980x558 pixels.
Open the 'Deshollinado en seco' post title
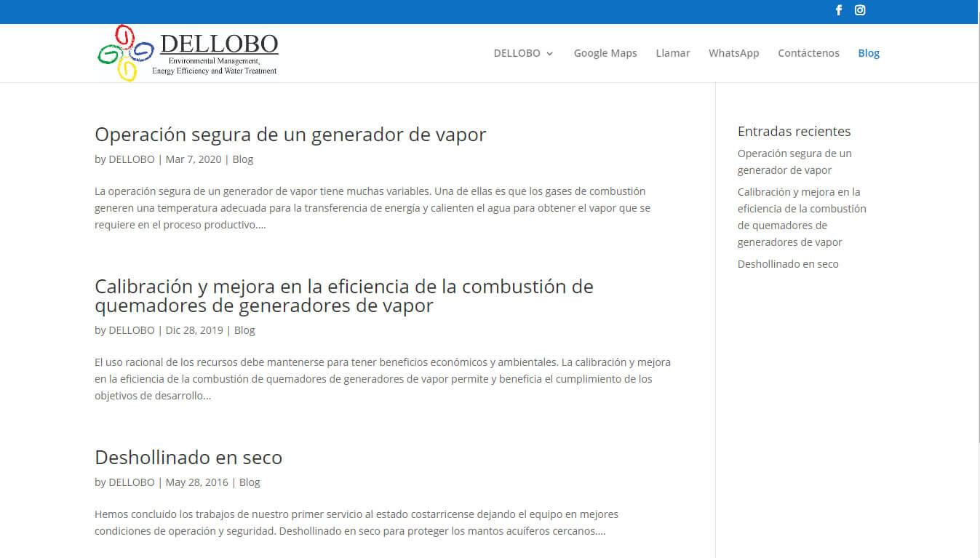click(x=188, y=458)
